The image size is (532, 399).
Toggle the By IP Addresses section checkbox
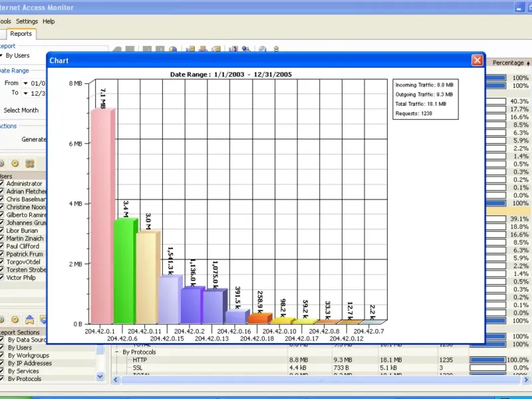(x=1, y=363)
